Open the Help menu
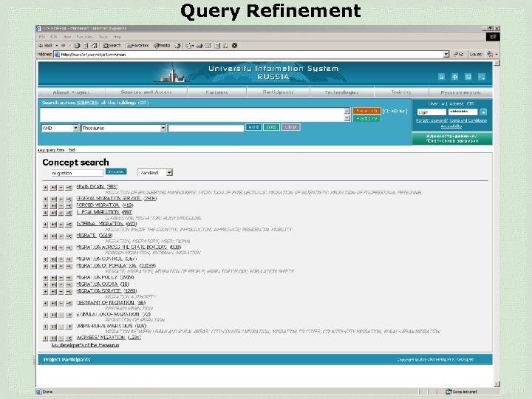Screen dimensions: 532x399 pos(117,37)
